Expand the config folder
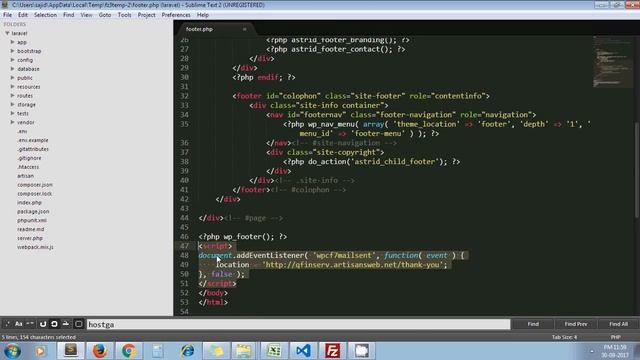 pos(13,60)
